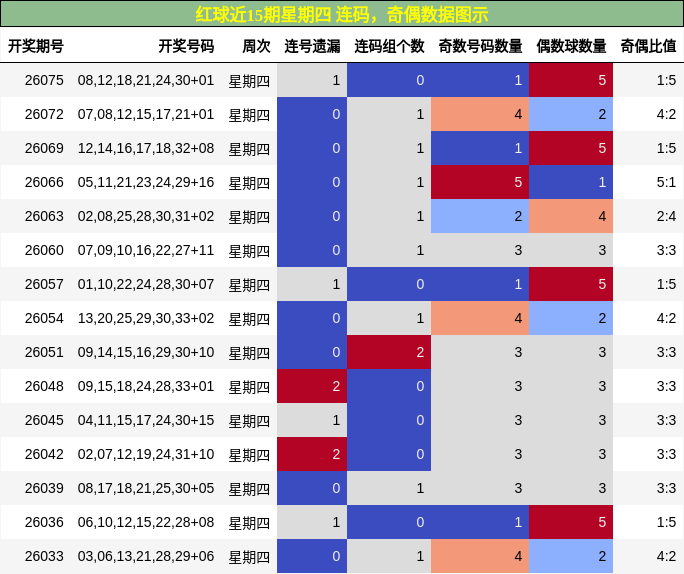This screenshot has height=574, width=684.
Task: Click the red 连号遗漏 cell in row 26048
Action: point(312,386)
